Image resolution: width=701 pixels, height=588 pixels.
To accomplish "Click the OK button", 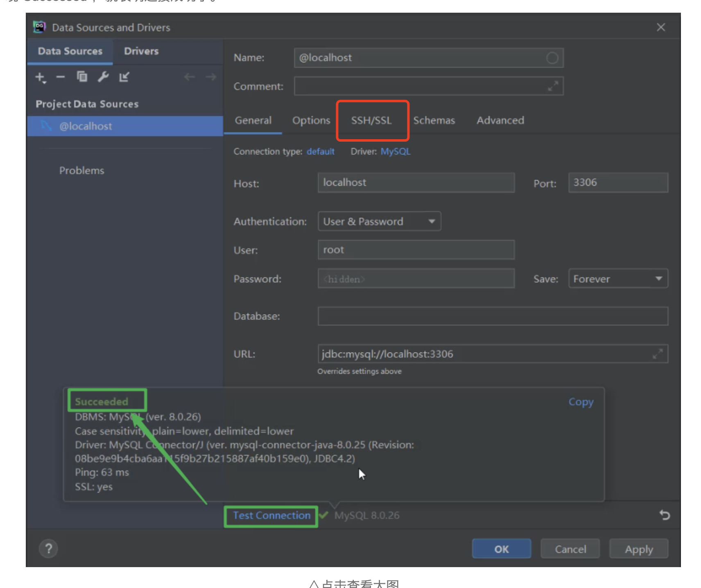I will tap(501, 549).
